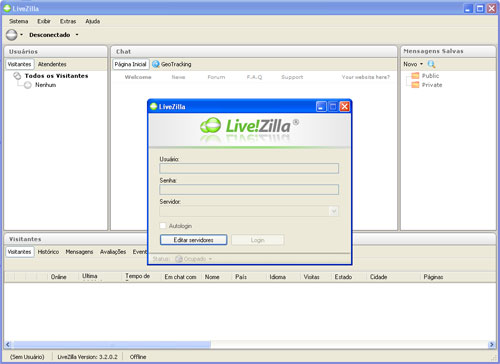500x364 pixels.
Task: Switch to the Histórico tab
Action: pyautogui.click(x=48, y=252)
